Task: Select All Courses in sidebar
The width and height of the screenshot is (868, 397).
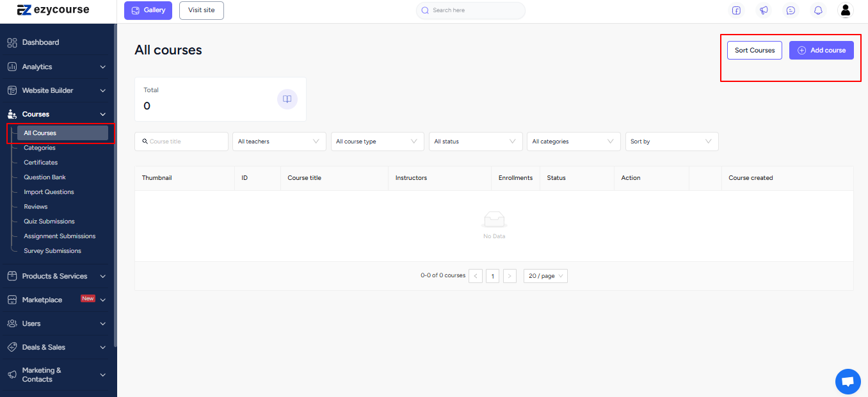Action: tap(63, 133)
